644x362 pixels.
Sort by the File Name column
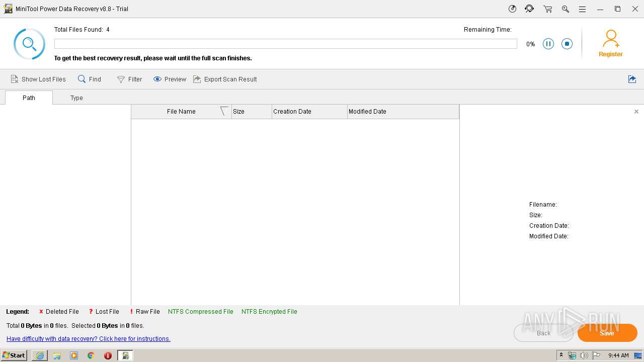pos(181,112)
